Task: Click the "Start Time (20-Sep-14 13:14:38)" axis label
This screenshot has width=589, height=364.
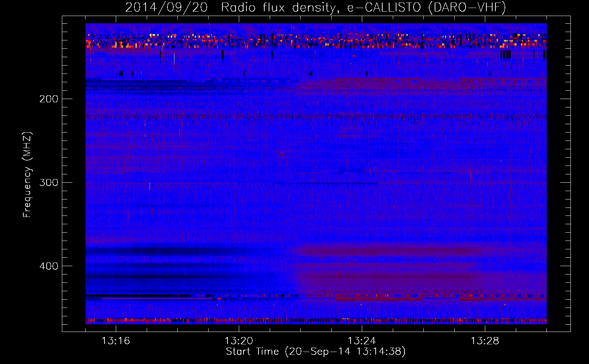Action: point(316,352)
